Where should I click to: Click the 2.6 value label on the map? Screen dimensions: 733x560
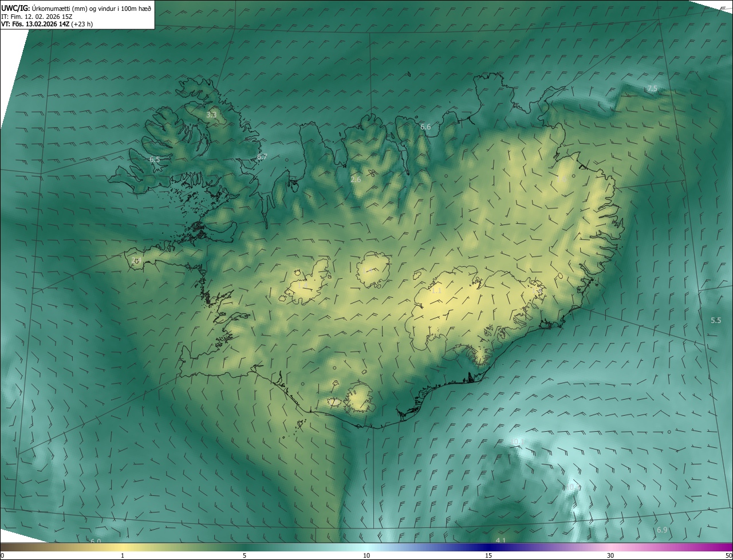[356, 179]
